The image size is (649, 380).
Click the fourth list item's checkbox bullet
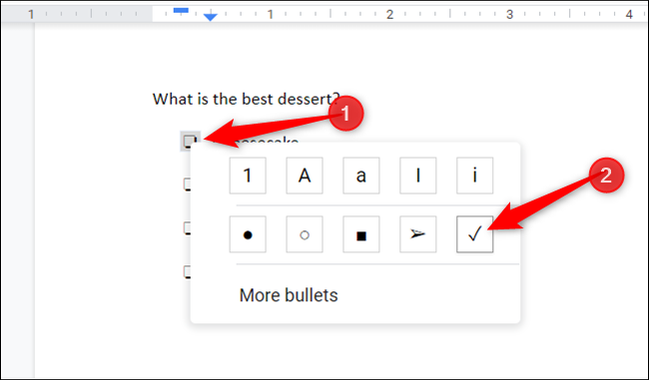pos(187,272)
